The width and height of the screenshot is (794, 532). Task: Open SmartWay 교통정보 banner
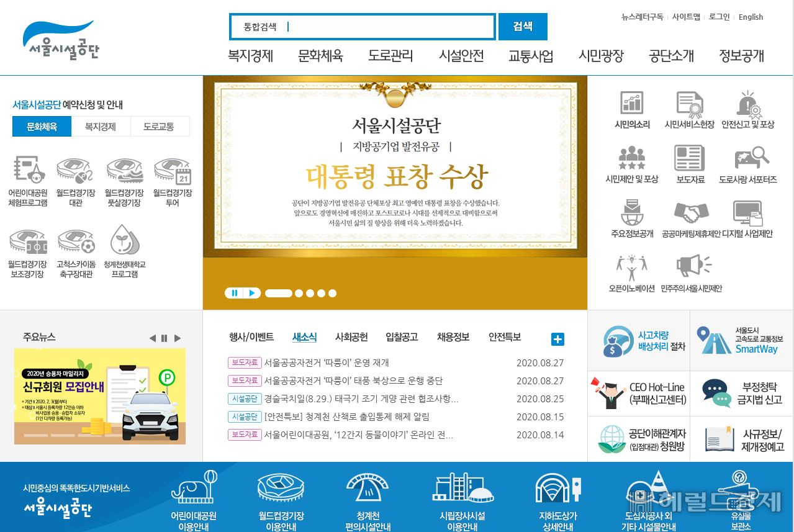coord(742,341)
